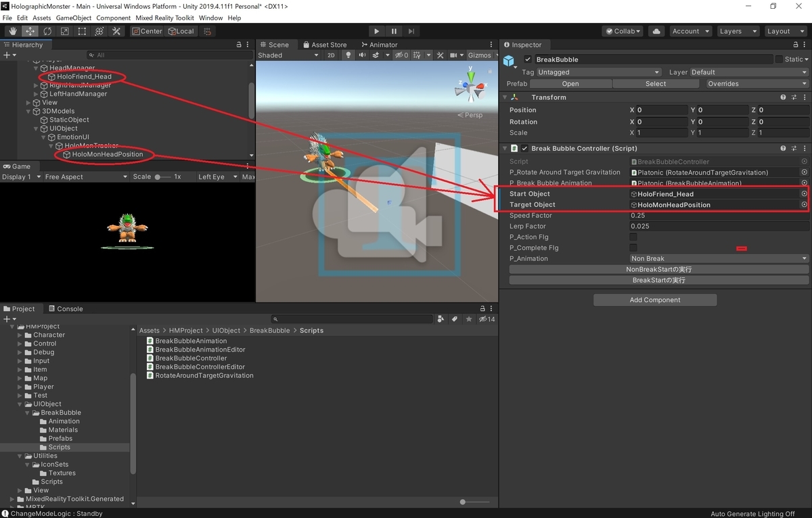The height and width of the screenshot is (518, 812).
Task: Select the Hand tool in toolbar
Action: tap(13, 31)
